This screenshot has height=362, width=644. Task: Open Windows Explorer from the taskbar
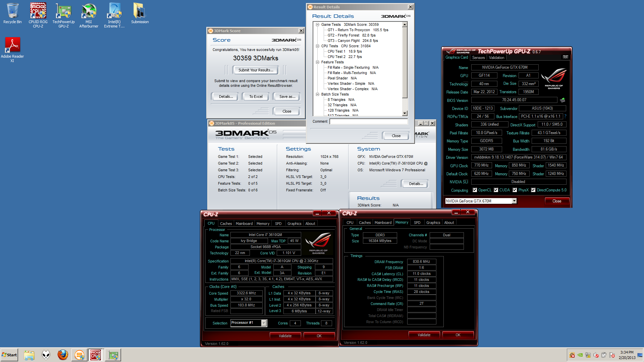pyautogui.click(x=29, y=355)
